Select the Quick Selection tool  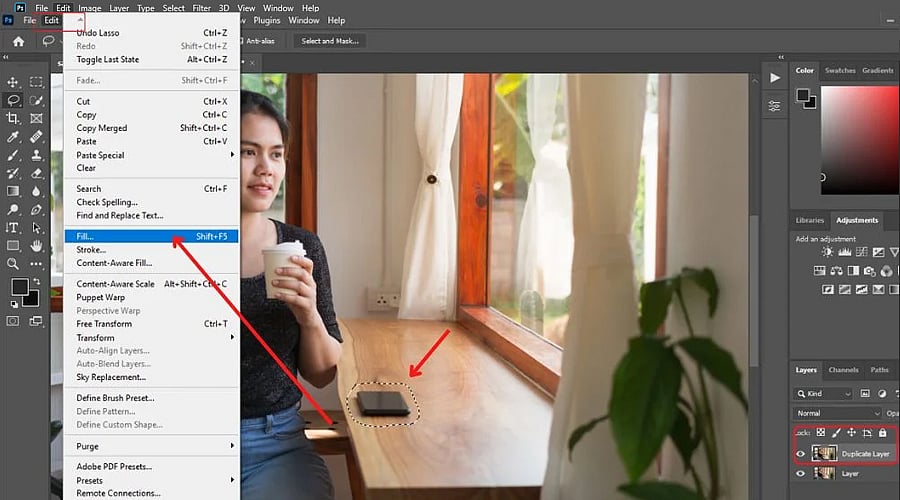[36, 100]
